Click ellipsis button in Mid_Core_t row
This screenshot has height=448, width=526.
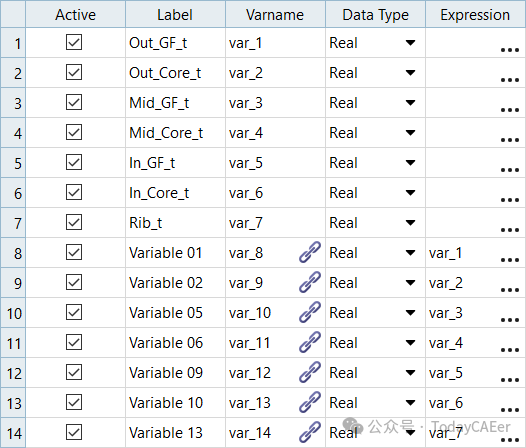tap(510, 140)
